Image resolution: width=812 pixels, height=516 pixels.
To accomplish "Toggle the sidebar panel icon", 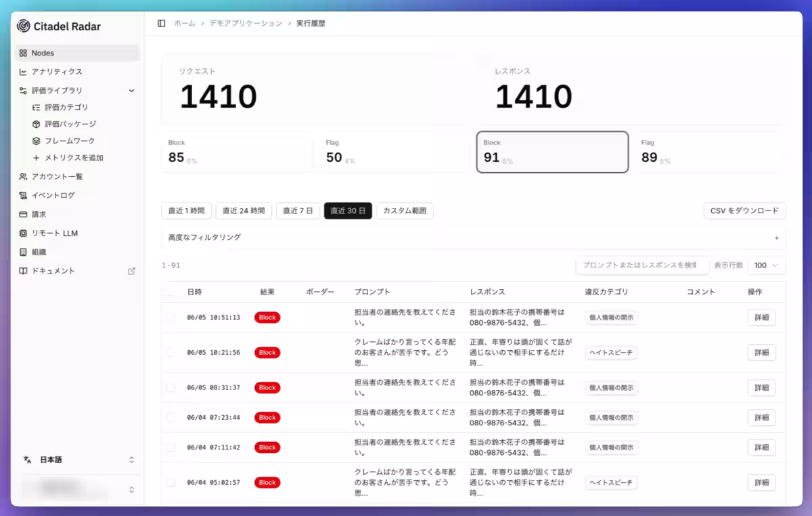I will pyautogui.click(x=161, y=23).
